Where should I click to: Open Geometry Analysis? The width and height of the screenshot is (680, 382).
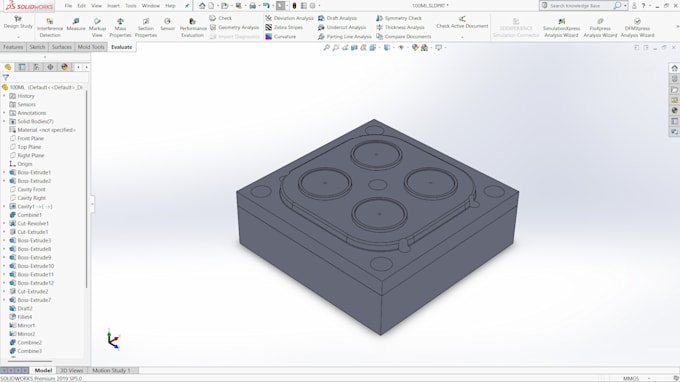(x=234, y=27)
